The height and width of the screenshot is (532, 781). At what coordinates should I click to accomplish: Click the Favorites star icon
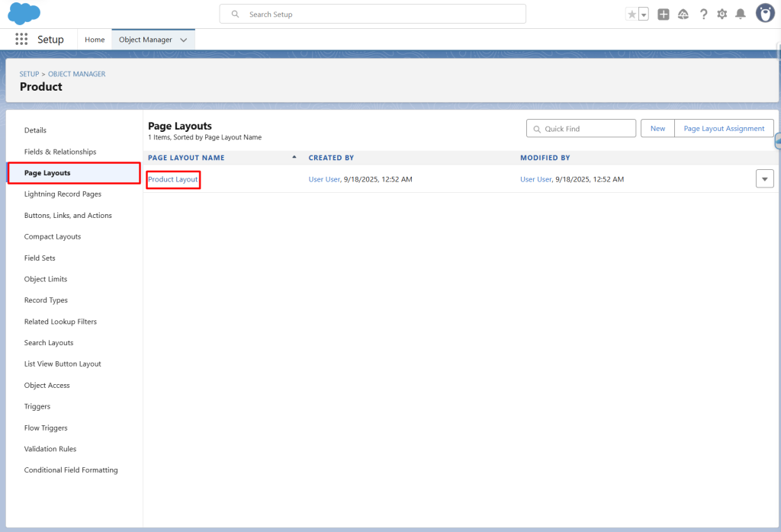click(x=632, y=14)
